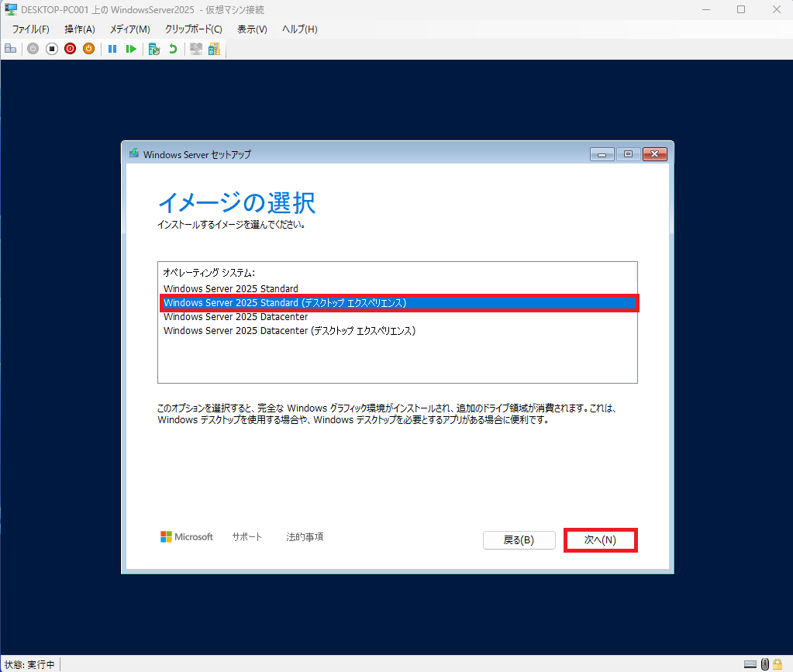
Task: Click the keyboard status icon in status bar
Action: 750,664
